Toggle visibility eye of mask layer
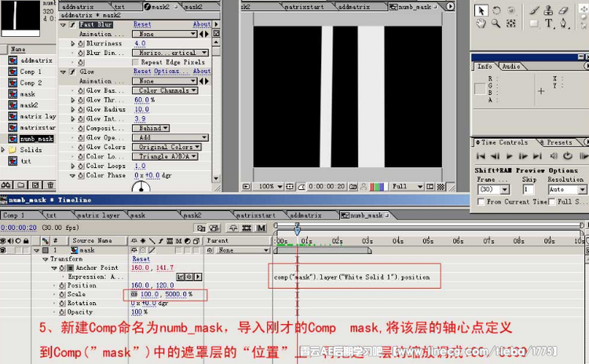589x364 pixels. tap(3, 250)
